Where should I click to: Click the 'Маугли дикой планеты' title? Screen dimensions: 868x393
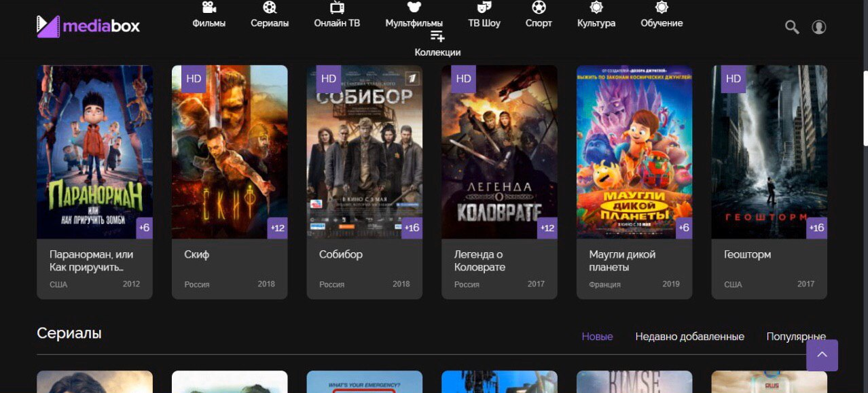click(x=622, y=260)
